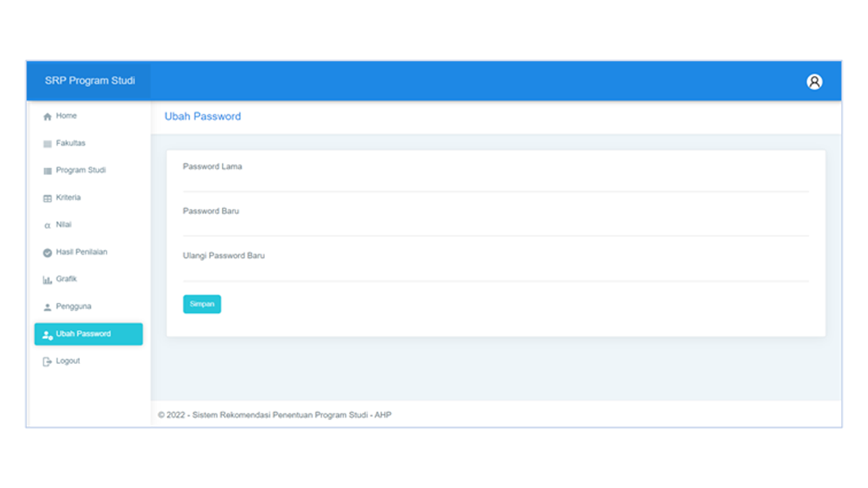
Task: Click the Home house icon
Action: tap(47, 117)
